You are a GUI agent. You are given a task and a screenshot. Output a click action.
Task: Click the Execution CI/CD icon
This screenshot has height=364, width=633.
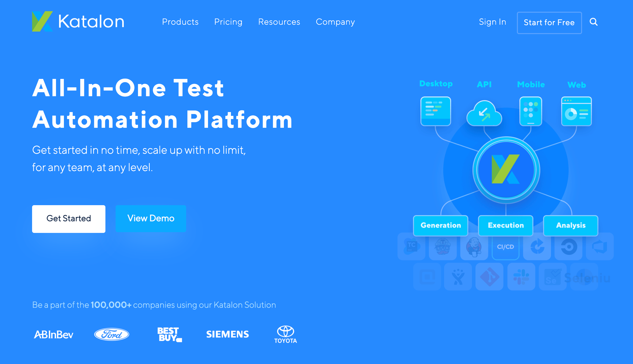tap(505, 247)
